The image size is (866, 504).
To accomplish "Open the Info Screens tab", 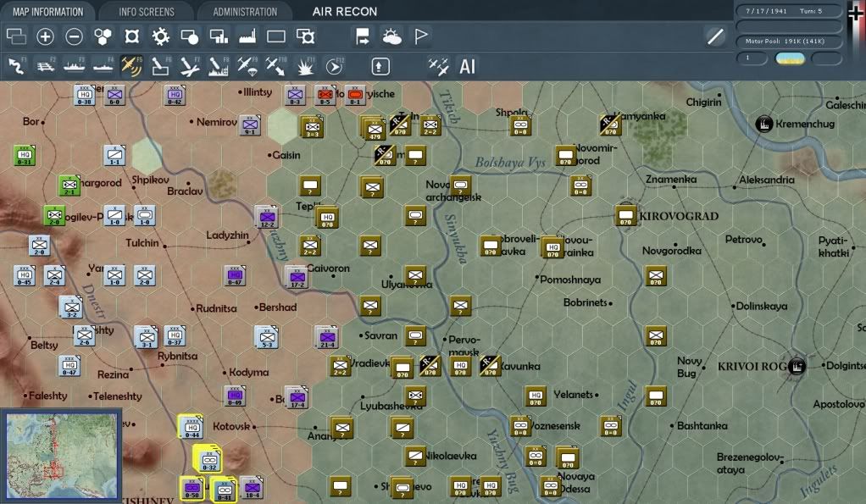I will [x=147, y=12].
